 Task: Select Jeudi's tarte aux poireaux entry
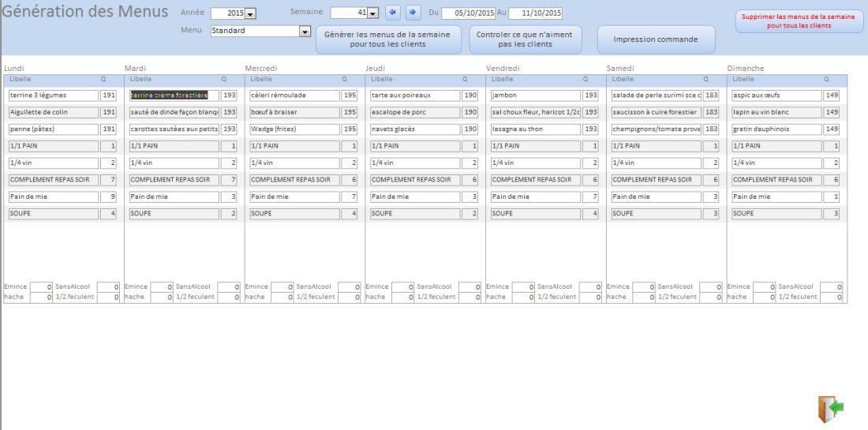coord(415,95)
